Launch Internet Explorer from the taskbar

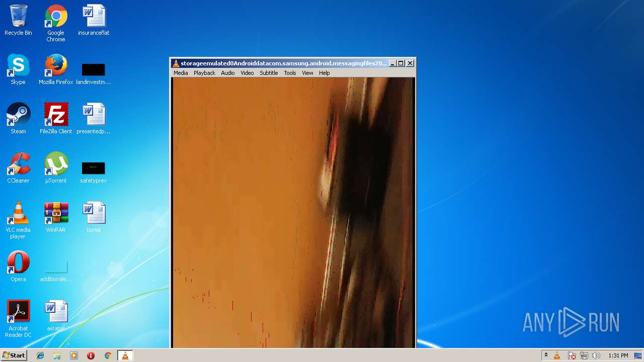pyautogui.click(x=40, y=355)
